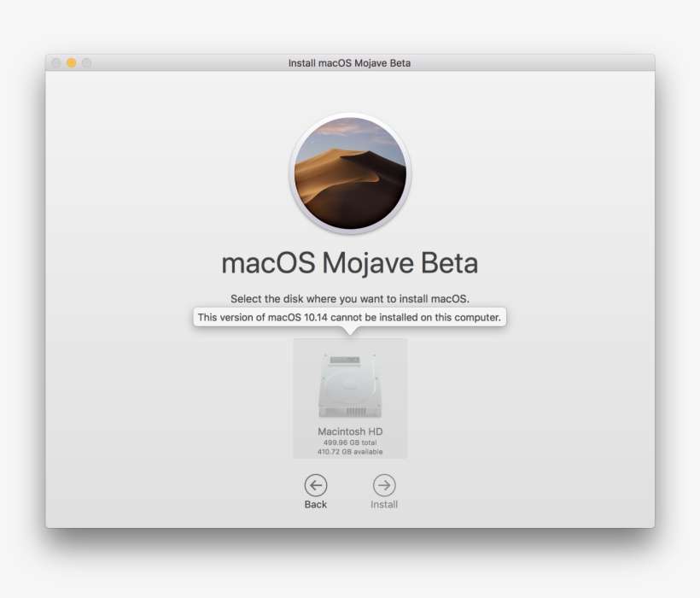
Task: Select the highlighted disk selection tile
Action: tap(351, 398)
